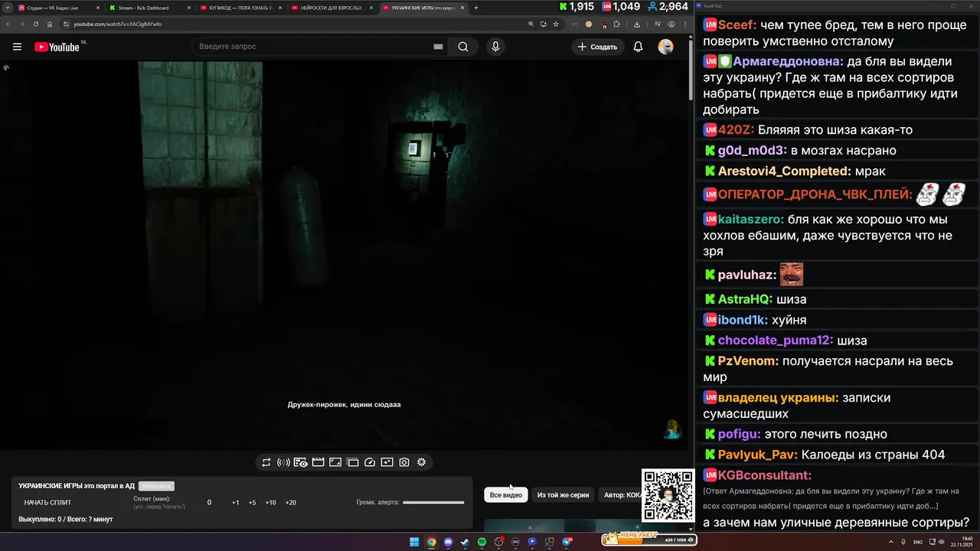Add +1 minute to split
This screenshot has width=980, height=551.
coord(235,503)
